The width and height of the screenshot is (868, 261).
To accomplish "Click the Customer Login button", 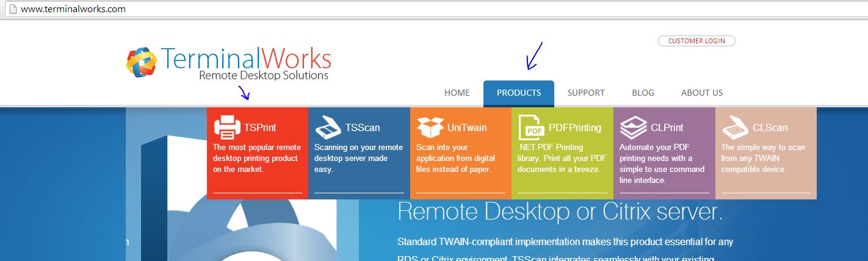I will point(696,41).
